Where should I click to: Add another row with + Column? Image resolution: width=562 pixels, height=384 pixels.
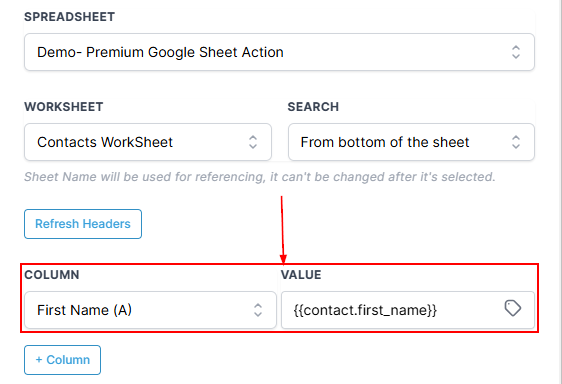[x=62, y=360]
